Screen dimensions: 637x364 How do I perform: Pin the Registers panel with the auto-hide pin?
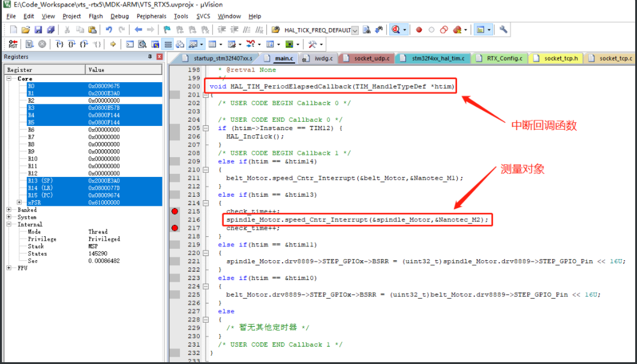[150, 56]
